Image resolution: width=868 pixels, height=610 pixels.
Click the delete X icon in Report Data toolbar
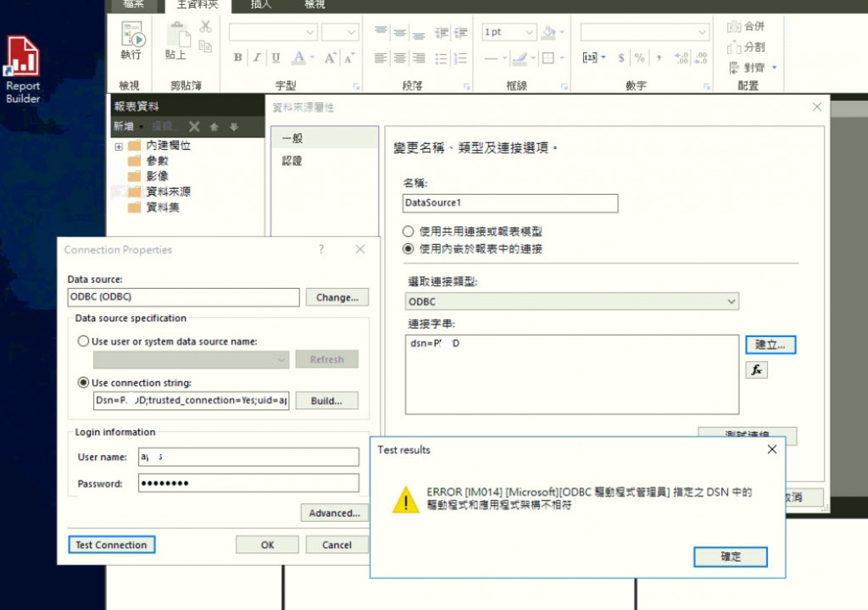point(194,127)
